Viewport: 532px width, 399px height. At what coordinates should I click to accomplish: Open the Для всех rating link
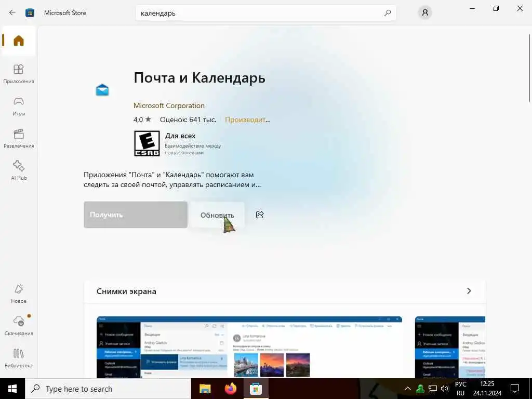coord(180,136)
